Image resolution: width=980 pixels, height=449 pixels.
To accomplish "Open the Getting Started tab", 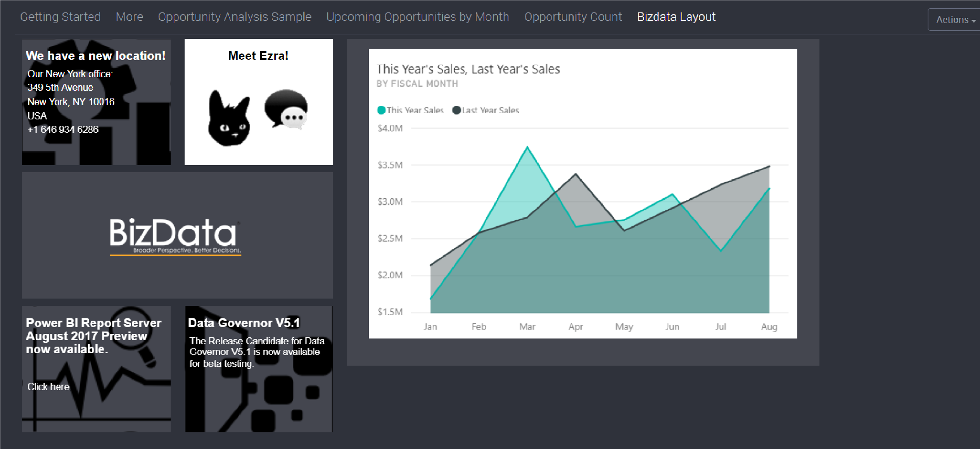I will [60, 17].
